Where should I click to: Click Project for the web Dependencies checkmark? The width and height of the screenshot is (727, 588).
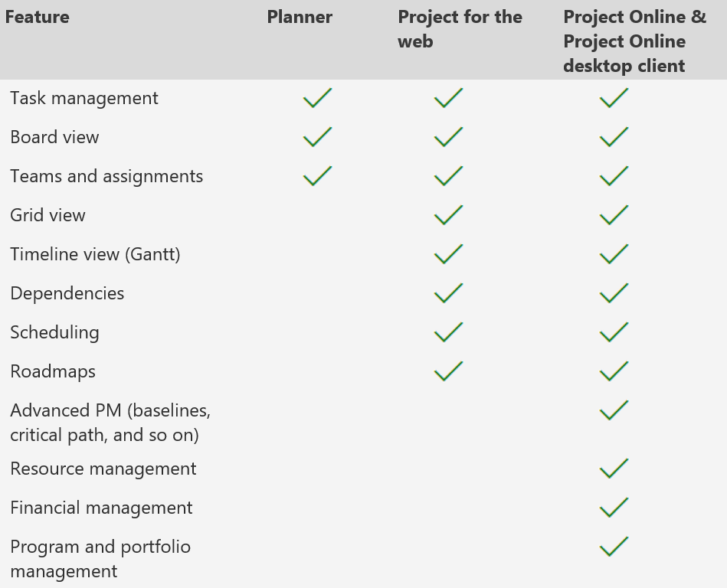pyautogui.click(x=448, y=292)
